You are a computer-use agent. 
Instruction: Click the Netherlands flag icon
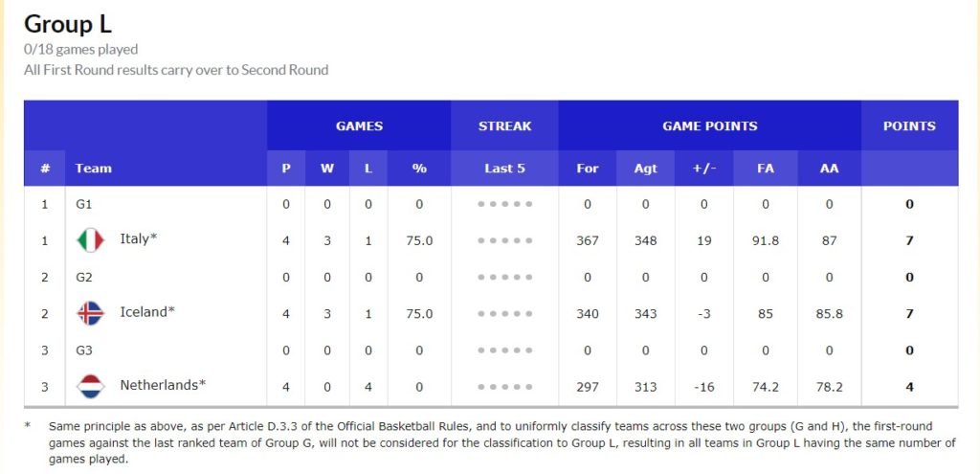tap(91, 387)
